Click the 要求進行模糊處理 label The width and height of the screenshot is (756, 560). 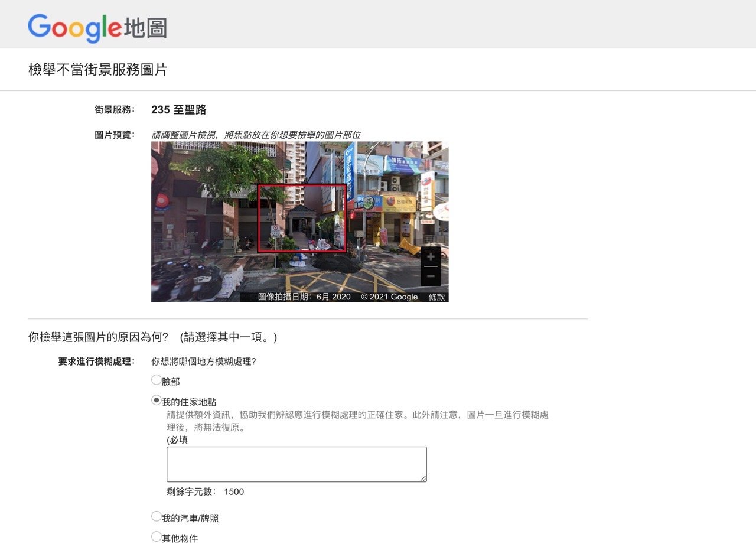(x=96, y=362)
